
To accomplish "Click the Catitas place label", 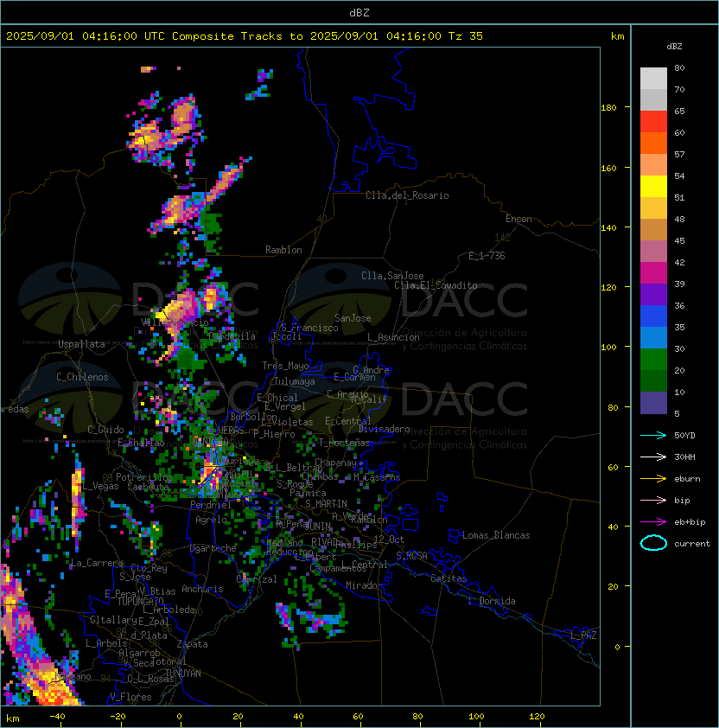I will coord(449,578).
